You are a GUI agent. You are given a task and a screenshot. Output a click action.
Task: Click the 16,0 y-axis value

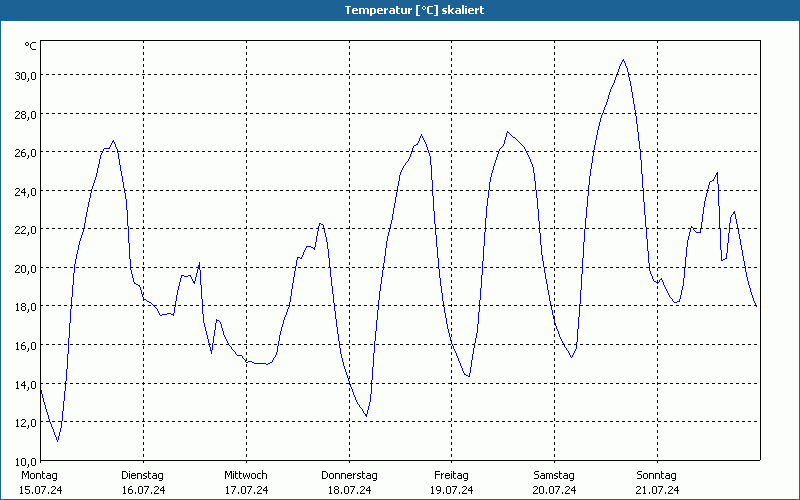click(x=25, y=345)
